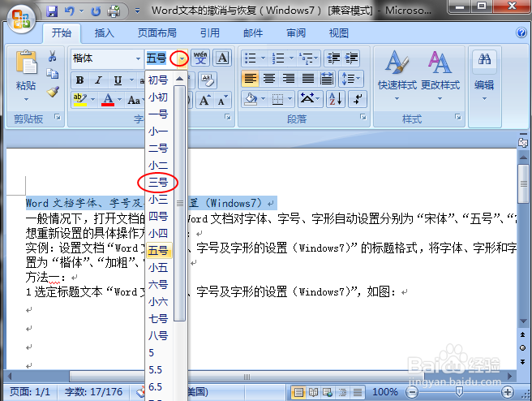Screen dimensions: 532x401
Task: Choose 小四 in the font size list
Action: [158, 234]
